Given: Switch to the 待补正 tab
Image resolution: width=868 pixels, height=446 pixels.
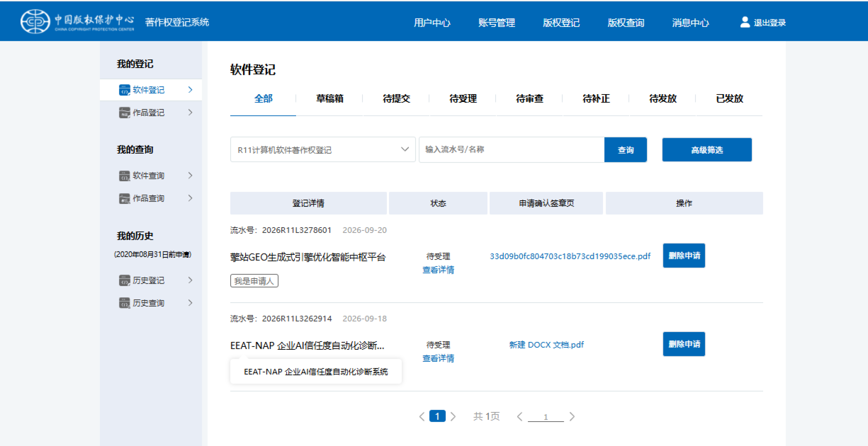Looking at the screenshot, I should [596, 98].
